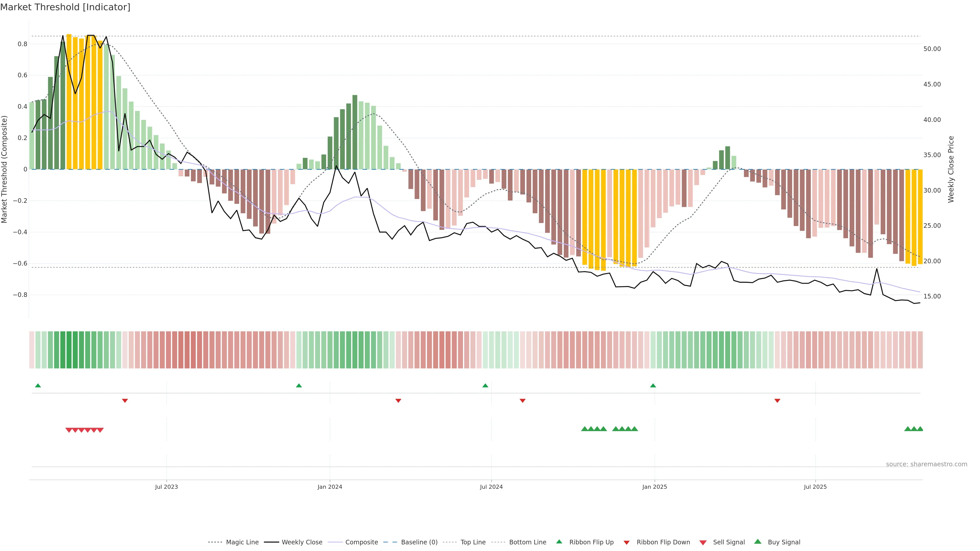Toggle the Top Line legend entry

coord(473,542)
